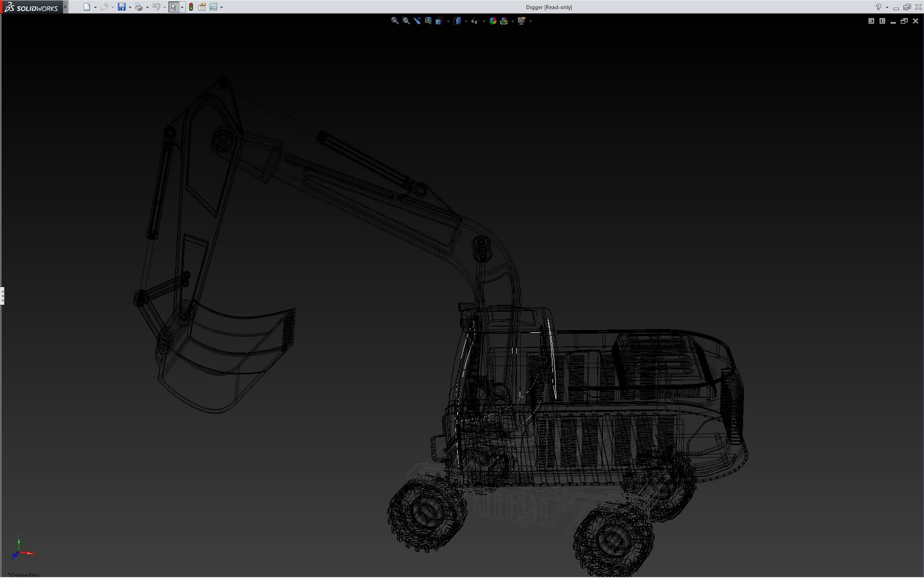Save the Digger document
The height and width of the screenshot is (578, 924).
pyautogui.click(x=122, y=7)
